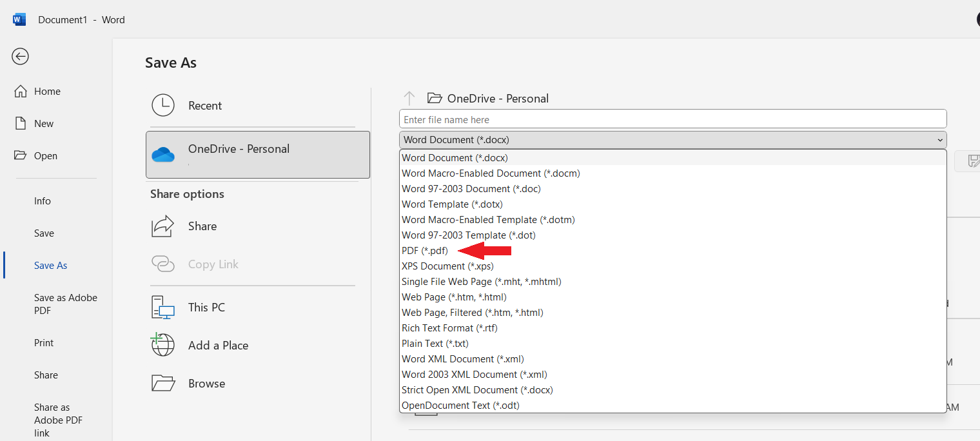980x441 pixels.
Task: Click the Word logo in title bar
Action: point(19,19)
